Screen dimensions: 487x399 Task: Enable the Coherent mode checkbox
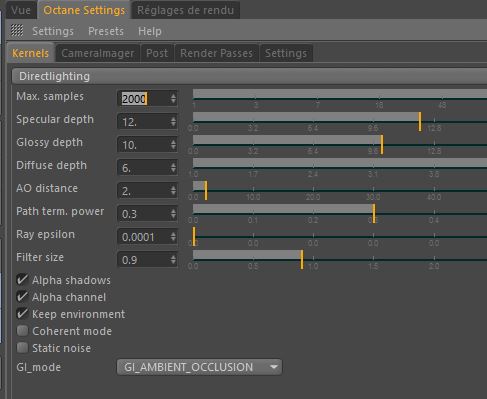click(22, 331)
